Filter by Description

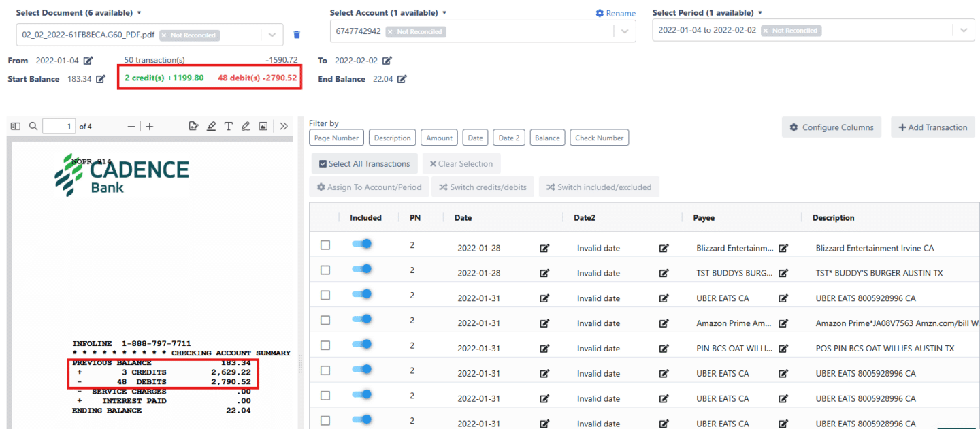click(392, 138)
